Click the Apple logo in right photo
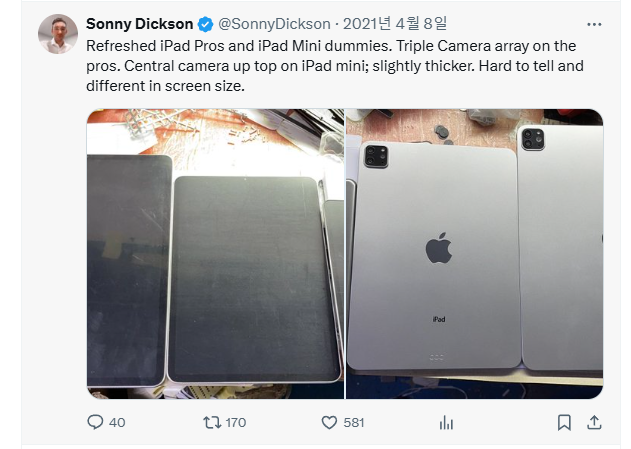The width and height of the screenshot is (631, 449). [439, 248]
